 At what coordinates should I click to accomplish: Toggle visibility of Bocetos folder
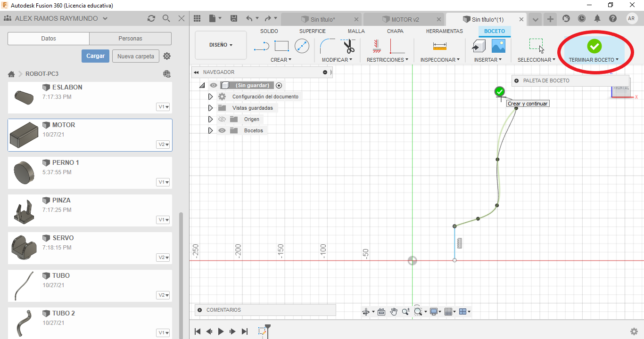(222, 130)
